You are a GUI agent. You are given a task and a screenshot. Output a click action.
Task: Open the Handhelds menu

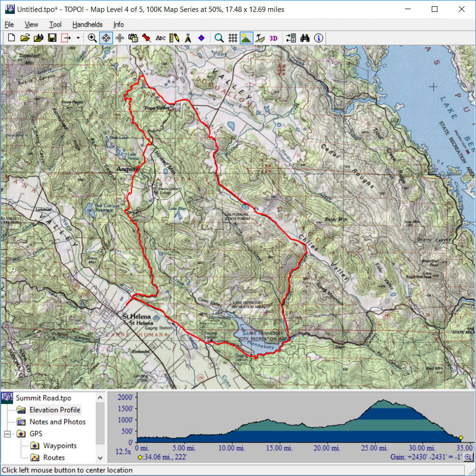(87, 24)
